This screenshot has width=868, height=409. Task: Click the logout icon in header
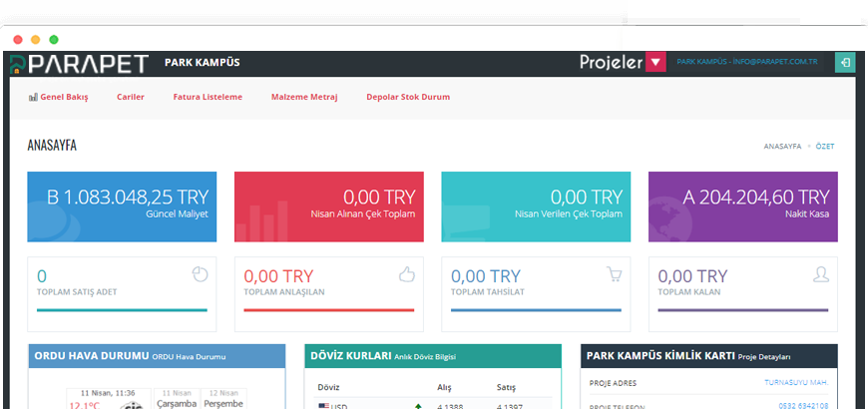click(x=844, y=63)
